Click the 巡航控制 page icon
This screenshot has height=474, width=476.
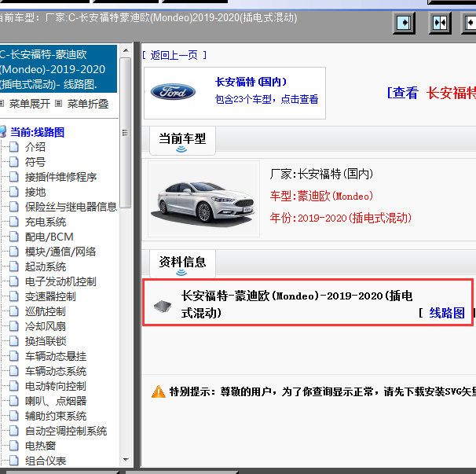point(14,311)
